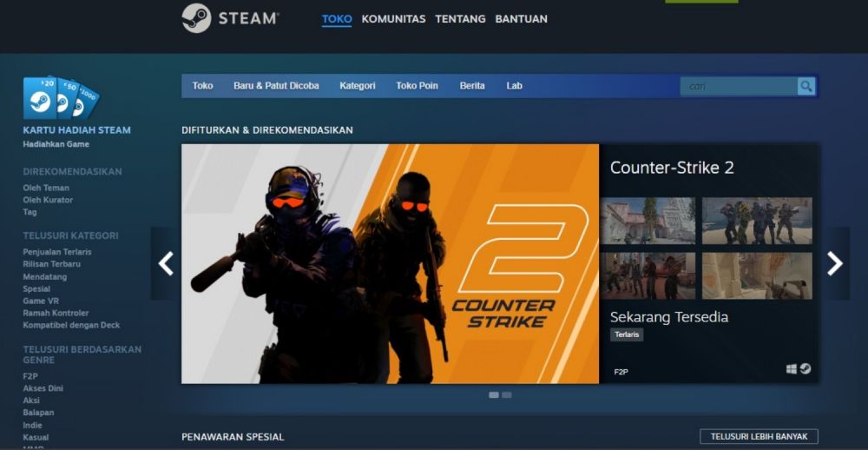Open the BANTUAN top menu

(x=521, y=19)
